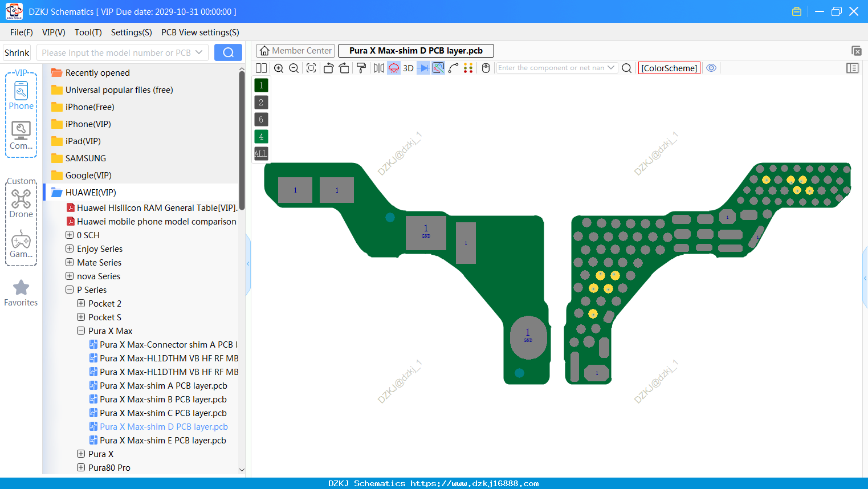868x489 pixels.
Task: Open Favorites star icon
Action: tap(21, 293)
